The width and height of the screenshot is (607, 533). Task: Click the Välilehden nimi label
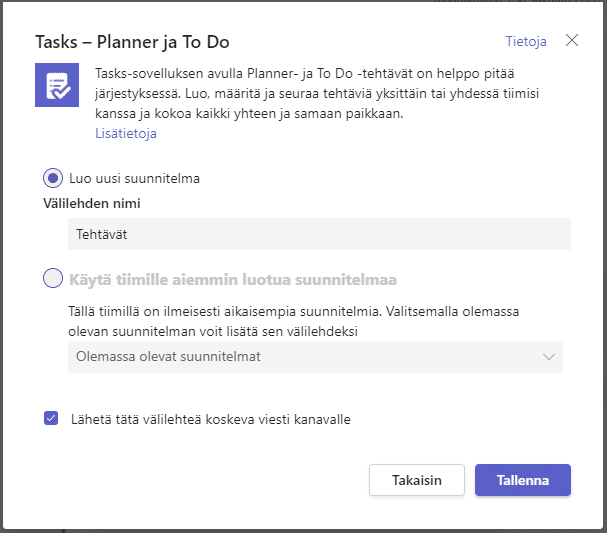92,203
